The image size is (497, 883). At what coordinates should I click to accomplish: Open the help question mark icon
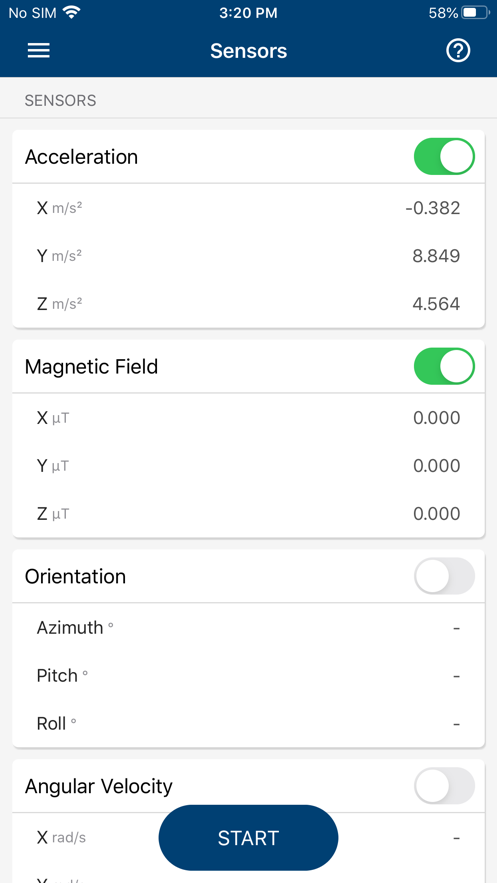[458, 51]
